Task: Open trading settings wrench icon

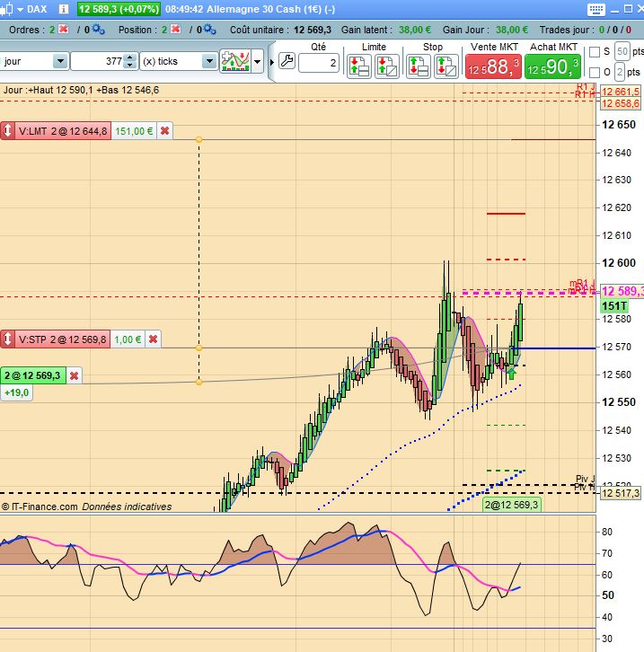Action: tap(287, 61)
